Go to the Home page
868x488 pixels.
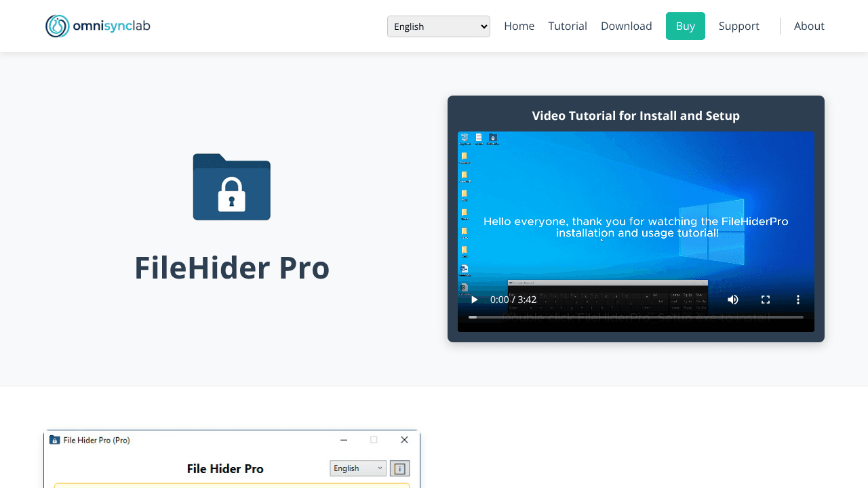point(519,26)
